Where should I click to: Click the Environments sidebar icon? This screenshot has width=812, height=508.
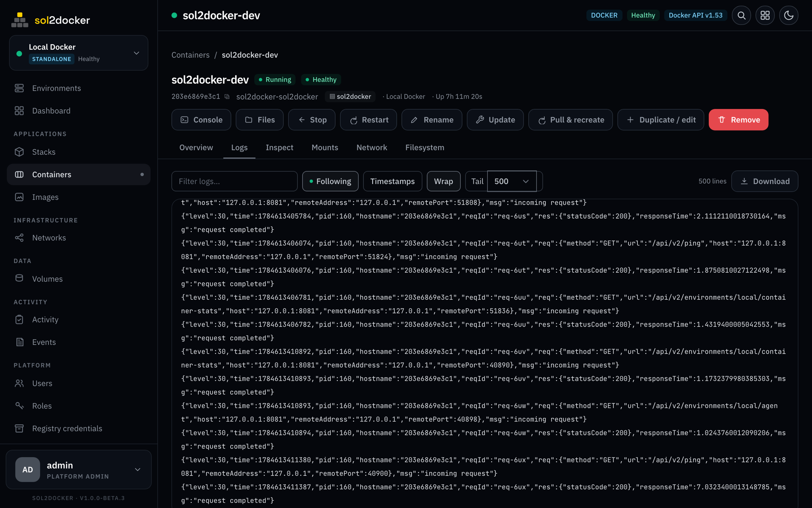point(19,88)
